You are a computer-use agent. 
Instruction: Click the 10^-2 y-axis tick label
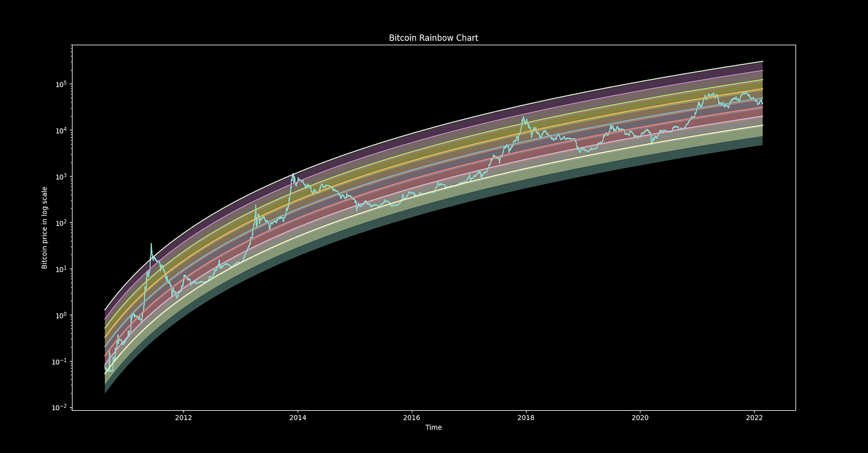(60, 407)
